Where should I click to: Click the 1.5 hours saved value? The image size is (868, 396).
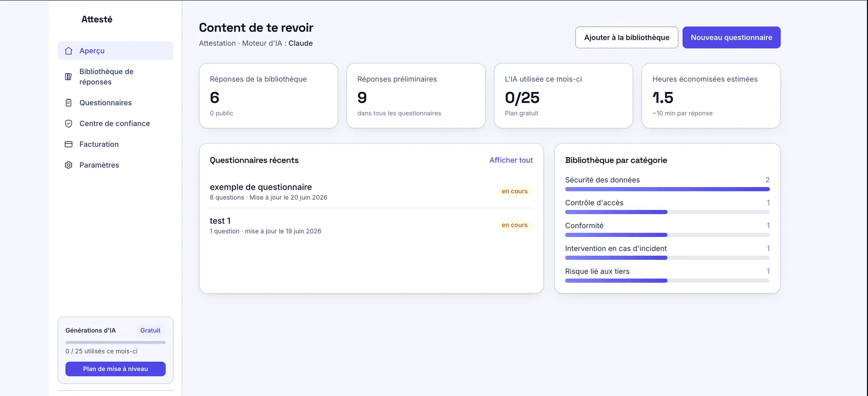pos(662,98)
